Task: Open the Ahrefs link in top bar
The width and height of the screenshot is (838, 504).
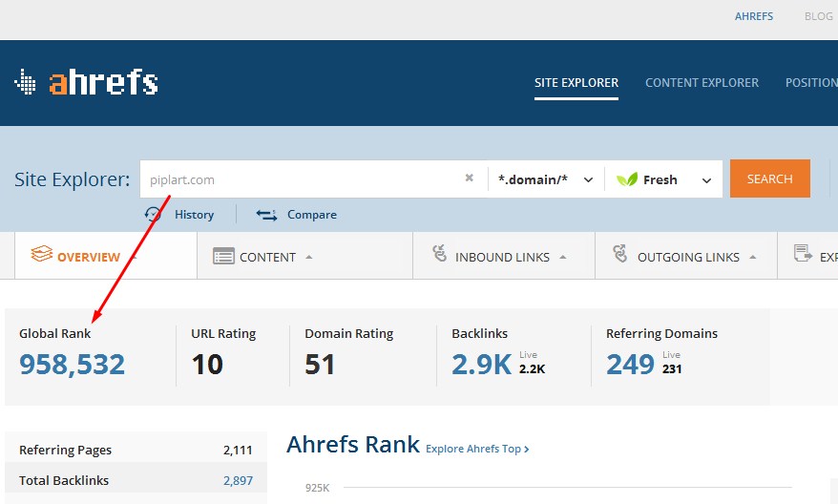Action: (754, 16)
